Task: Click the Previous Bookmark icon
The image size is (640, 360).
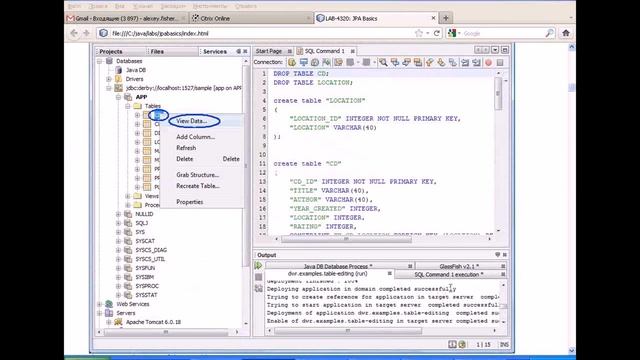Action: click(x=429, y=62)
